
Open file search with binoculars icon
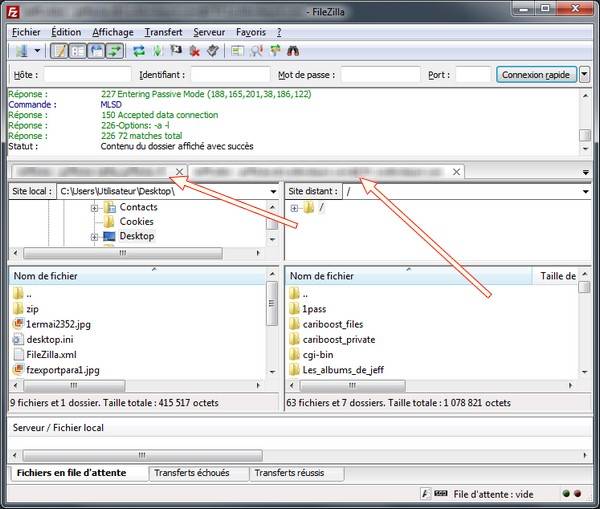point(293,51)
